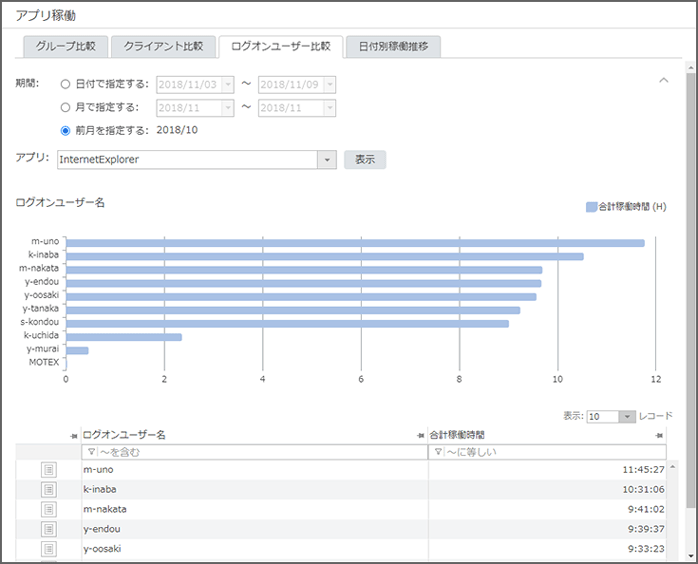Click the y-oosaki chart axis label

tap(41, 295)
